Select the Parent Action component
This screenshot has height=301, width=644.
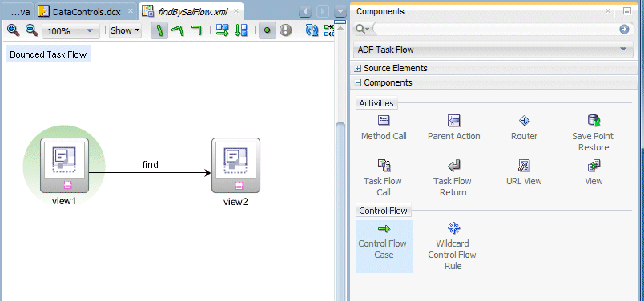coord(454,128)
